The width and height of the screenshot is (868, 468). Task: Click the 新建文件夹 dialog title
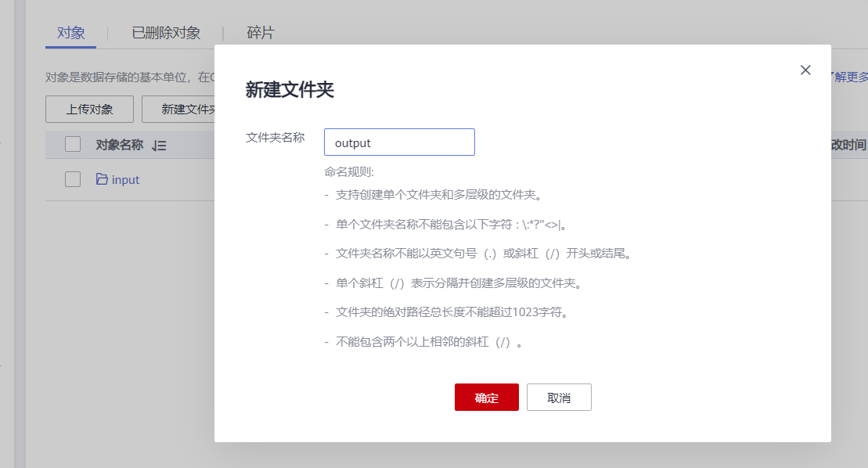pyautogui.click(x=290, y=90)
